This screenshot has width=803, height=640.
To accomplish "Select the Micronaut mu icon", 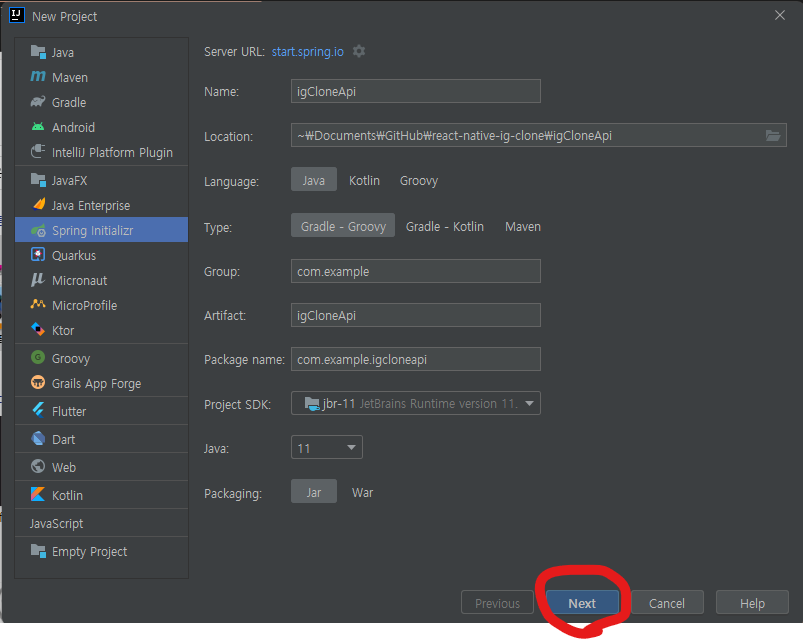I will 38,280.
